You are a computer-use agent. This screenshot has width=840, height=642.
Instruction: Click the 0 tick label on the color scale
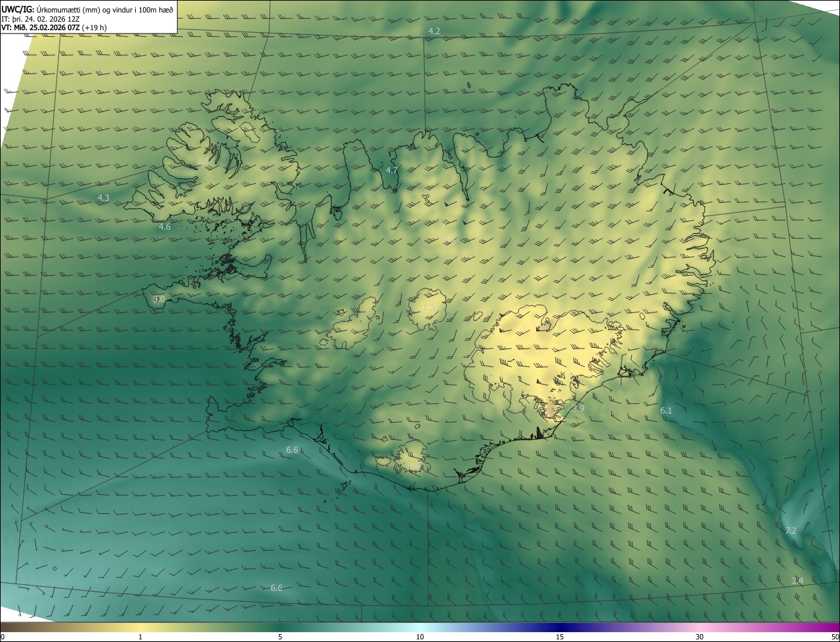coord(3,637)
